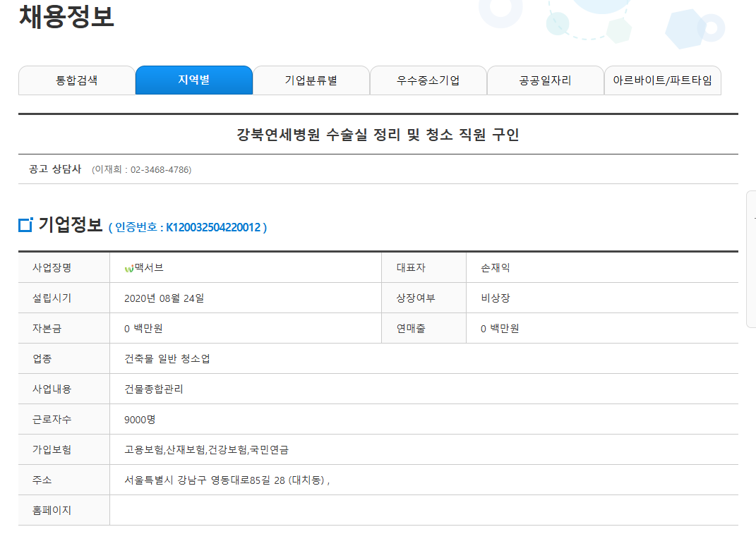Switch to the 공공일자리 tab
This screenshot has width=756, height=534.
pyautogui.click(x=546, y=80)
